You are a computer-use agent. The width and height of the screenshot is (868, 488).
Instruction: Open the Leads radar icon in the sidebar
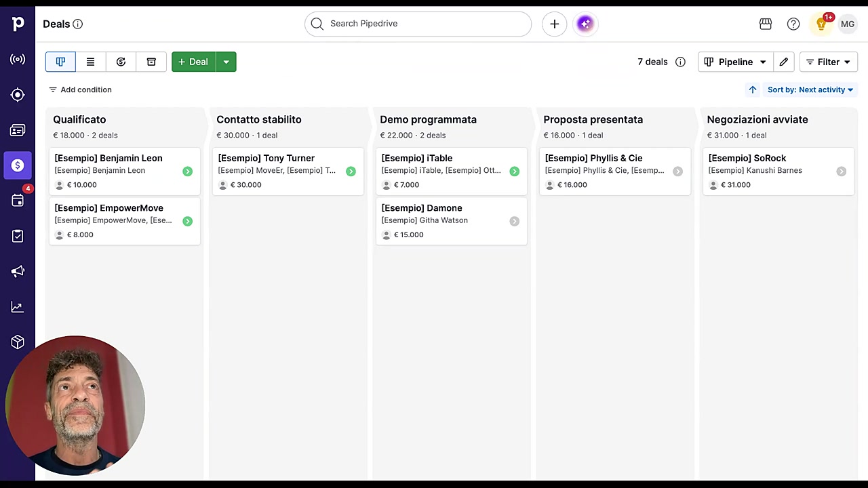click(x=18, y=60)
